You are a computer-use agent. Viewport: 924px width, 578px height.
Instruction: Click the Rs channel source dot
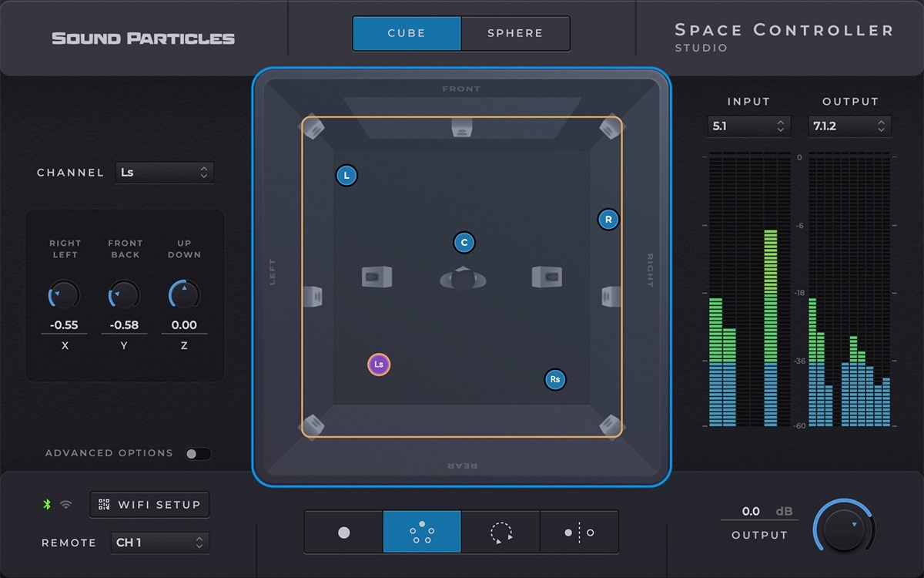555,379
